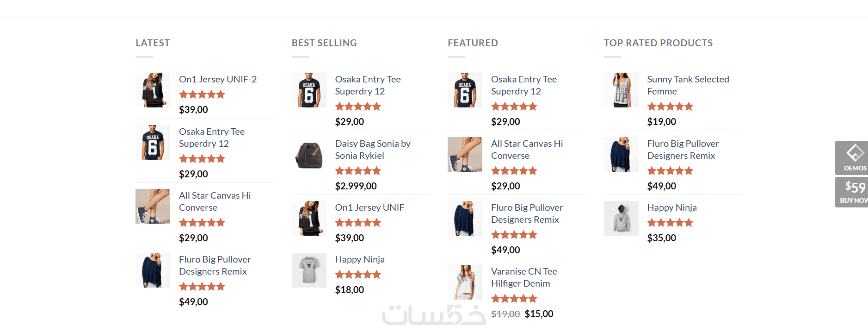
Task: Click Fluro Big Pullover thumbnail in Top Rated
Action: coord(621,154)
